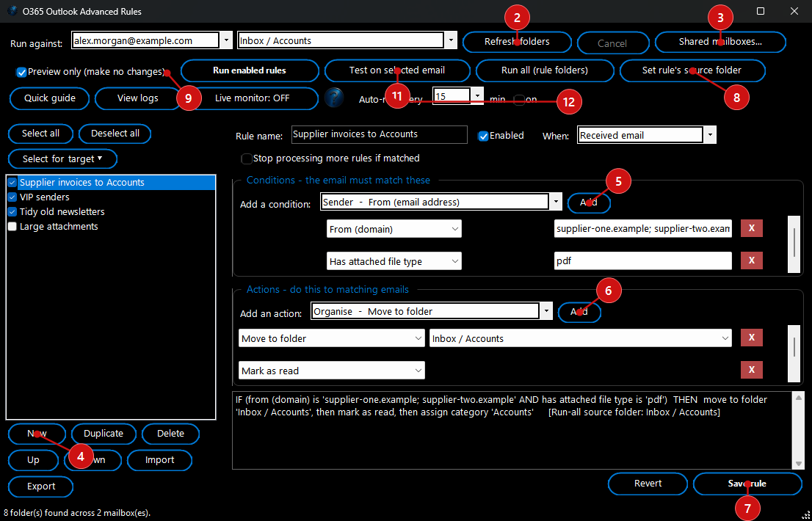Screen dimensions: 812x521
Task: Open the Select for target menu
Action: click(x=62, y=159)
